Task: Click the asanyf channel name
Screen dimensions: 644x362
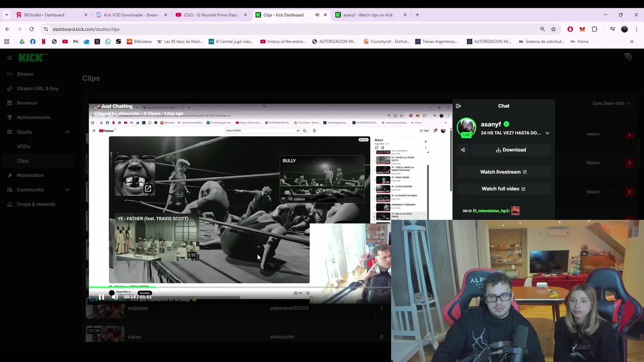Action: tap(491, 124)
